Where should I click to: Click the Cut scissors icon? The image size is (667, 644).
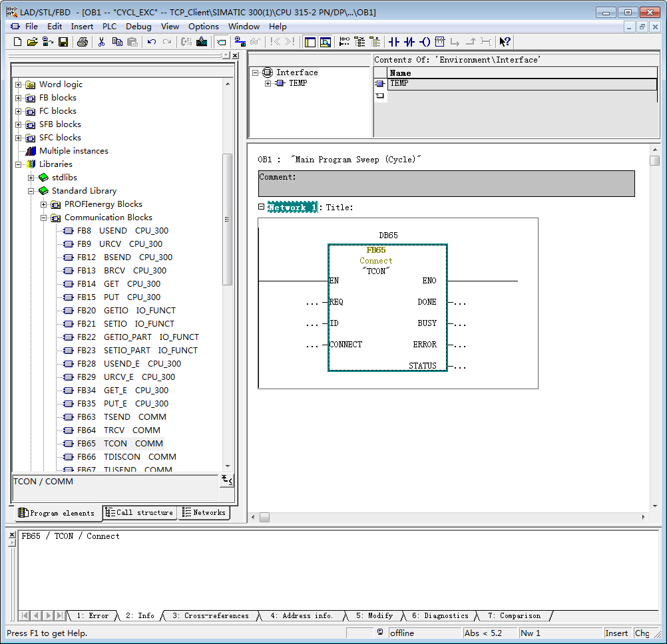point(102,42)
